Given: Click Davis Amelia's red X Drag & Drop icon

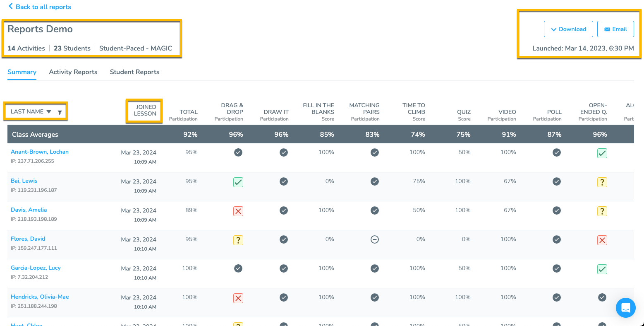Looking at the screenshot, I should coord(238,211).
